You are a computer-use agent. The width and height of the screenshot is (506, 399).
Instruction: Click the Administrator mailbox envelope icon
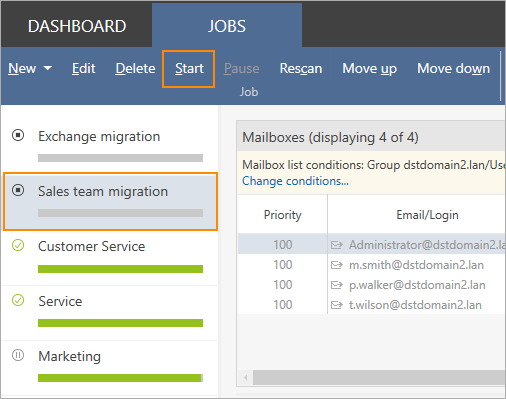337,245
